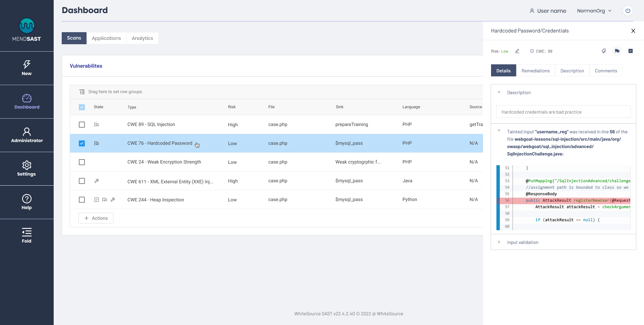Image resolution: width=644 pixels, height=325 pixels.
Task: Switch to the Remediations tab
Action: coord(535,70)
